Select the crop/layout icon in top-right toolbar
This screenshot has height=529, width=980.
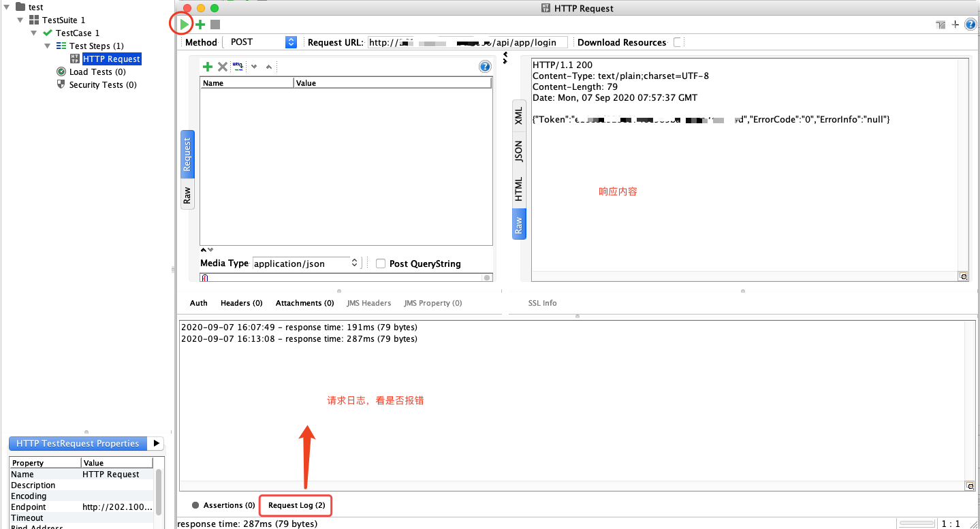point(941,24)
